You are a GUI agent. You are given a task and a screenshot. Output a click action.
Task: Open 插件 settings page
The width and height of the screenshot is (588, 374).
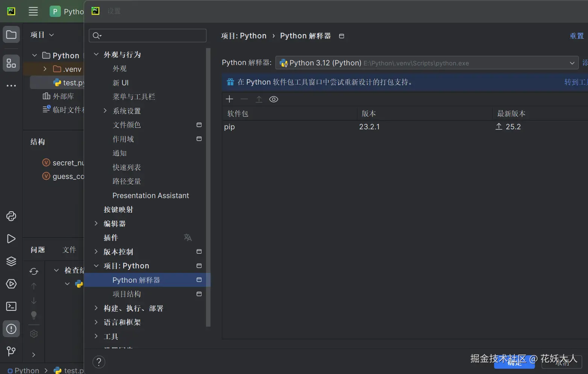(x=111, y=238)
